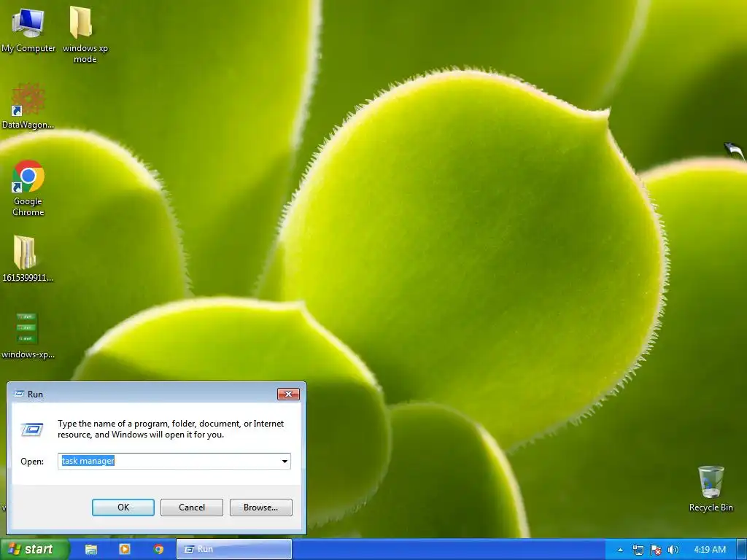Open network status tray icon
This screenshot has width=747, height=560.
click(638, 550)
